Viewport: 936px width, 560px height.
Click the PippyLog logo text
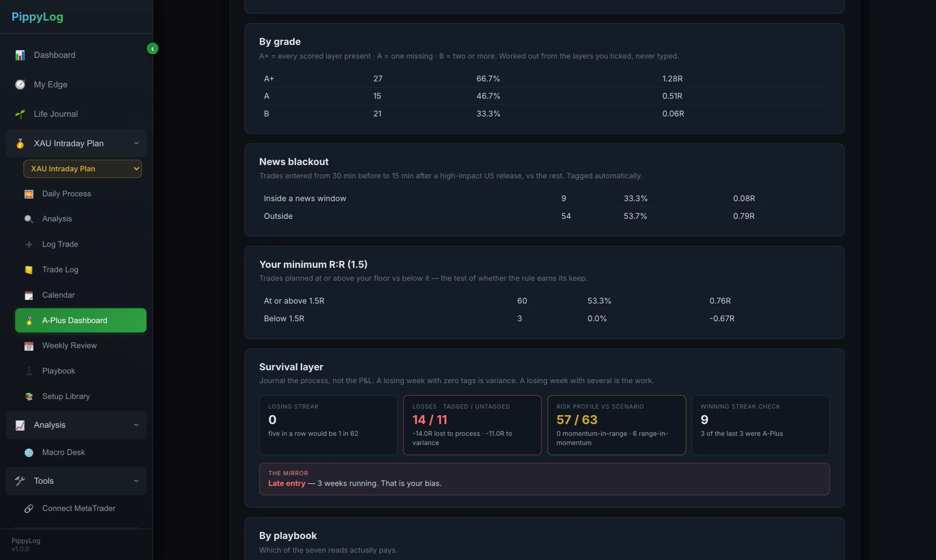pyautogui.click(x=37, y=17)
